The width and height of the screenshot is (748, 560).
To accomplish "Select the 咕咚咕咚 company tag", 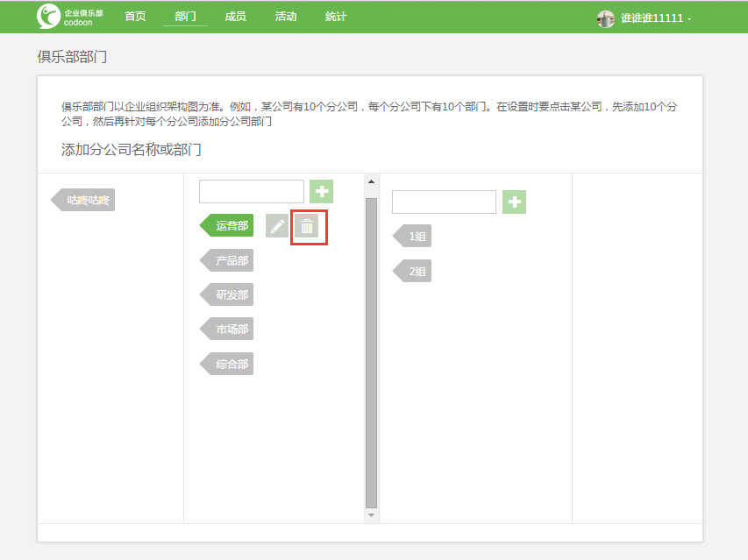I will click(82, 200).
